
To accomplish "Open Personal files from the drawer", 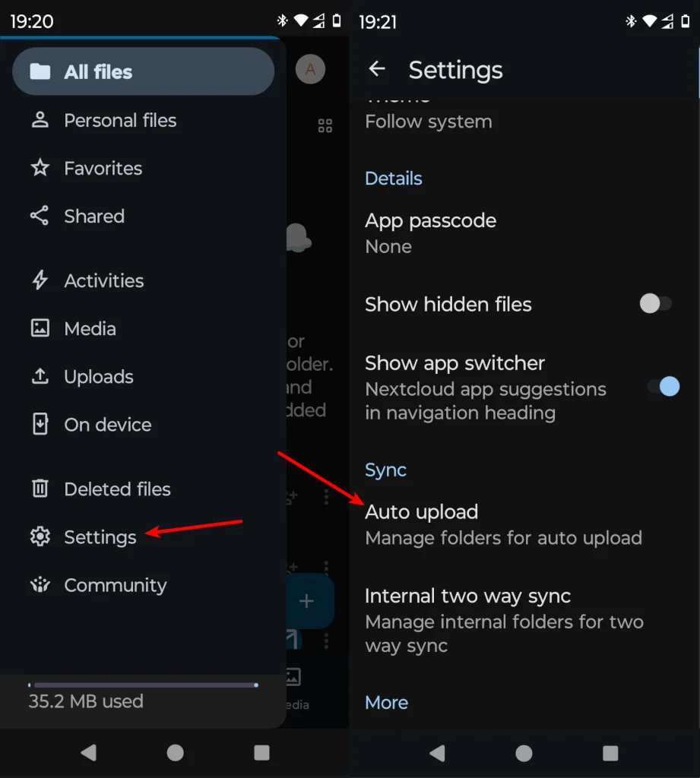I will pyautogui.click(x=120, y=120).
